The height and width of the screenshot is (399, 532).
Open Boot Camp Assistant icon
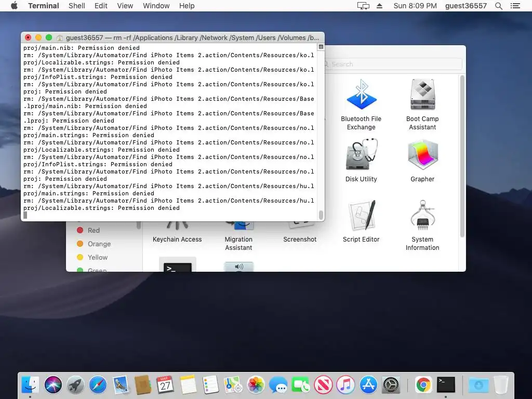[x=422, y=95]
